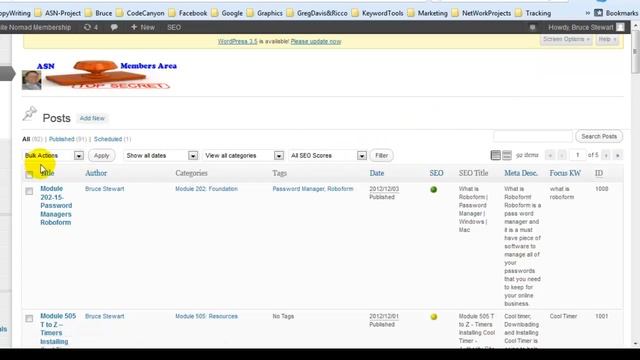The image size is (640, 360).
Task: Sort posts by Focus KW column
Action: [565, 173]
